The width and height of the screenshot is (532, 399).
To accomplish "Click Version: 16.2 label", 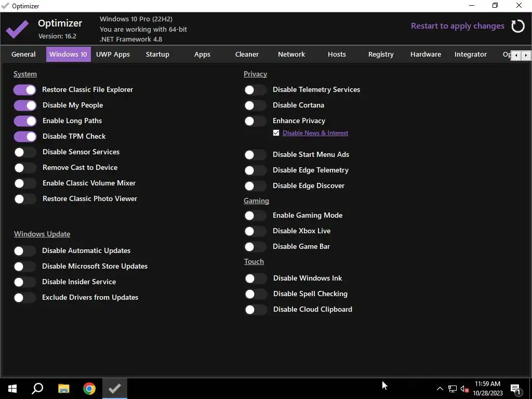I will [57, 36].
